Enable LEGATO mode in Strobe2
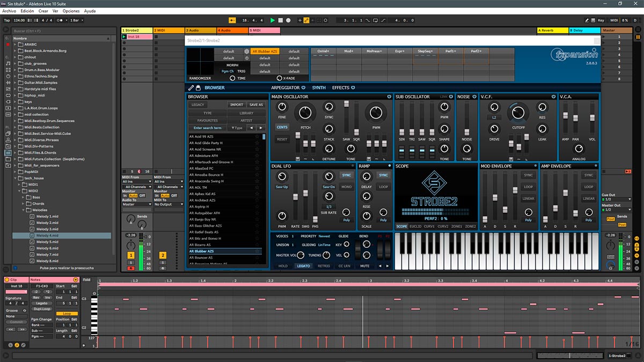The image size is (644, 362). pos(303,266)
